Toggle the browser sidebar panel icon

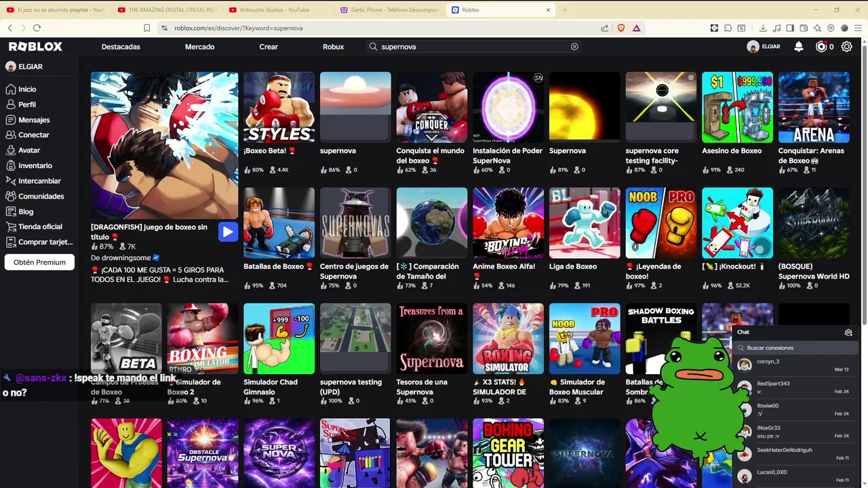pos(790,28)
